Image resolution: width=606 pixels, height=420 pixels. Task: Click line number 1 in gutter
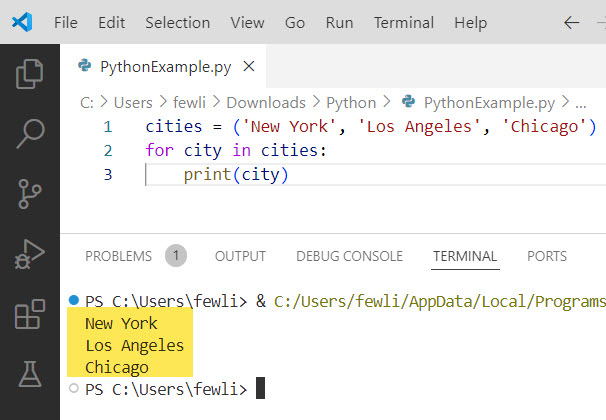pos(108,127)
